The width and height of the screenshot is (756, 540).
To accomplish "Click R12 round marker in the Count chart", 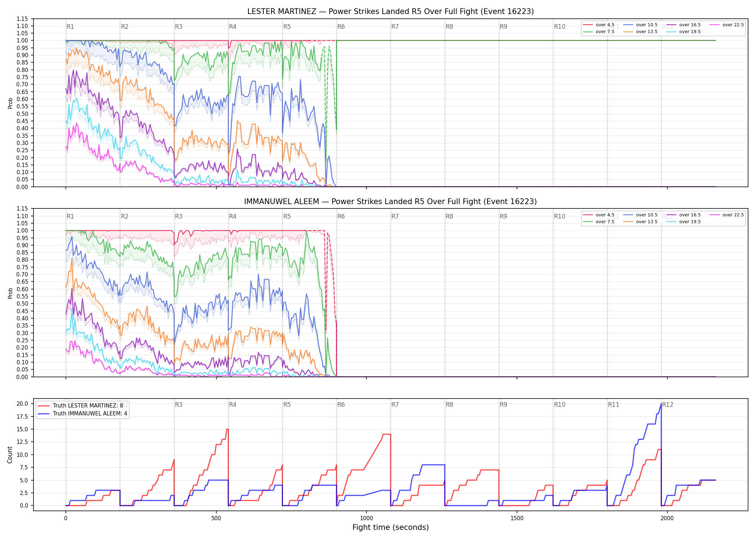I will click(668, 405).
